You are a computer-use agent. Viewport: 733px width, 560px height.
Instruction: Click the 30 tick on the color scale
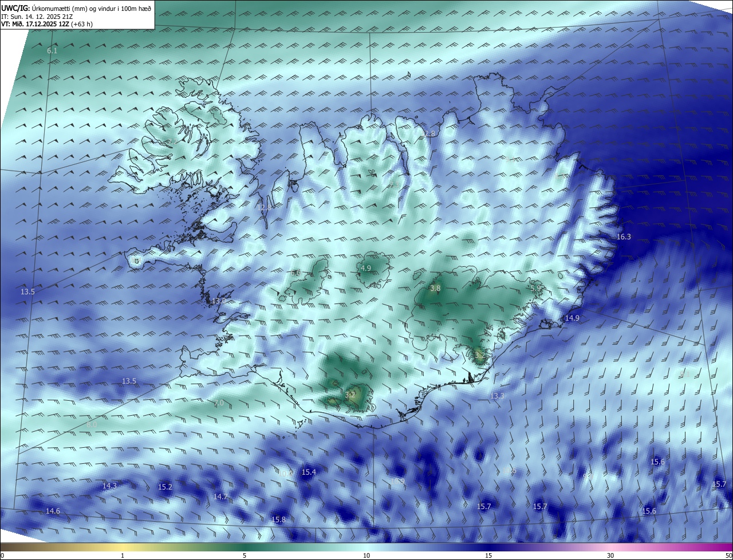tap(610, 556)
